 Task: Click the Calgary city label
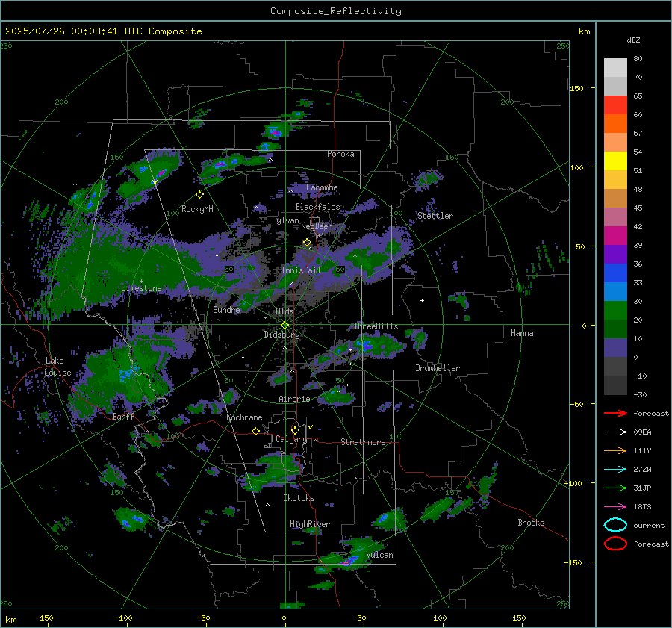click(291, 439)
